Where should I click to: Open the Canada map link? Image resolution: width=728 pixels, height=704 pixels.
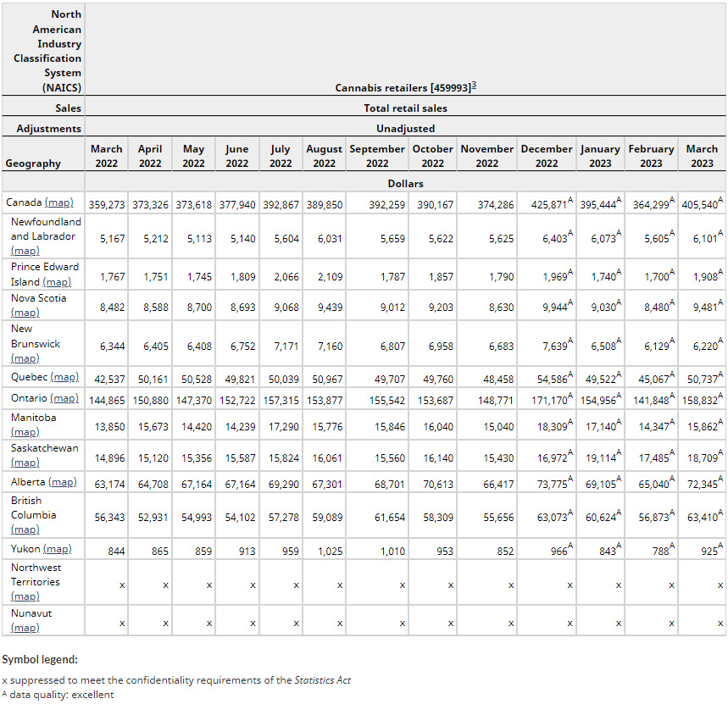58,202
